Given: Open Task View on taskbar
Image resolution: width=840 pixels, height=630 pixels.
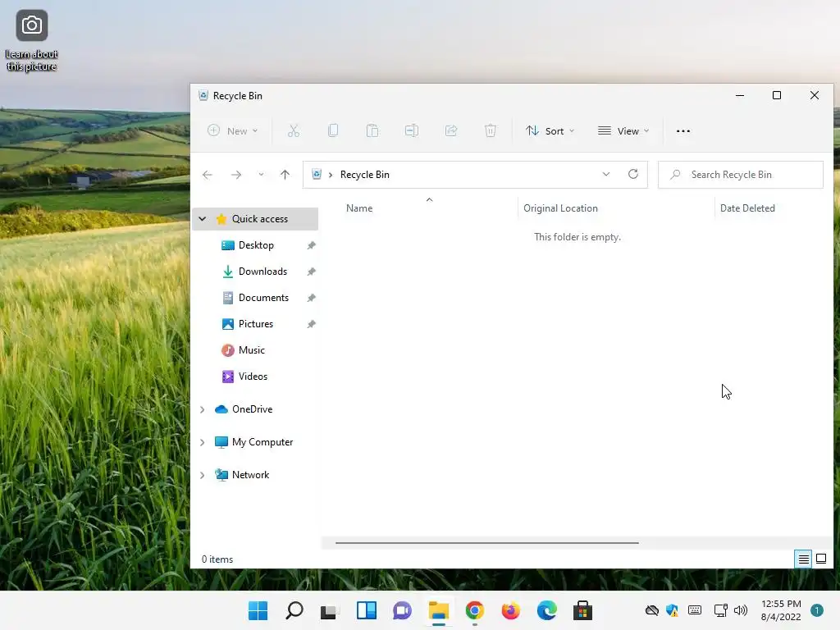Looking at the screenshot, I should tap(330, 610).
